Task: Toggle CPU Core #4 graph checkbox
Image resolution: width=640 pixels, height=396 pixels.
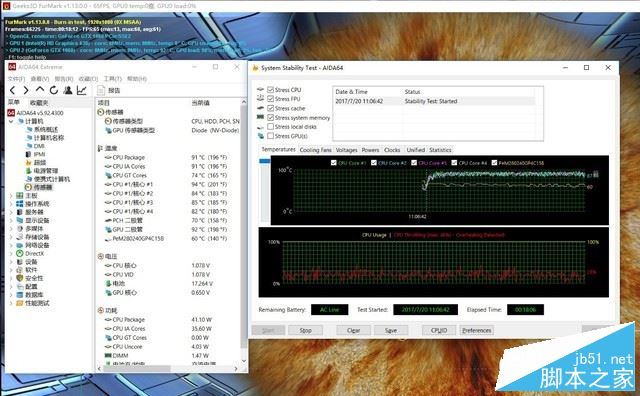Action: click(x=454, y=163)
